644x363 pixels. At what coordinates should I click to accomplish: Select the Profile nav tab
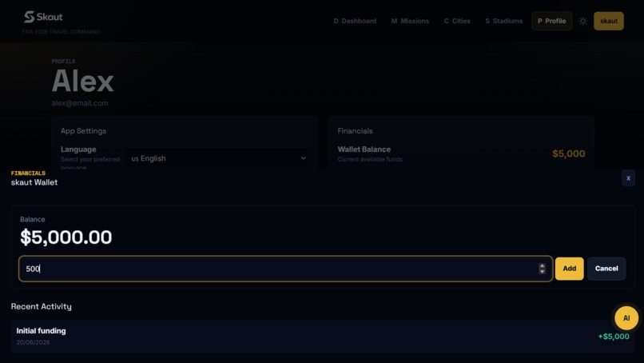[551, 21]
